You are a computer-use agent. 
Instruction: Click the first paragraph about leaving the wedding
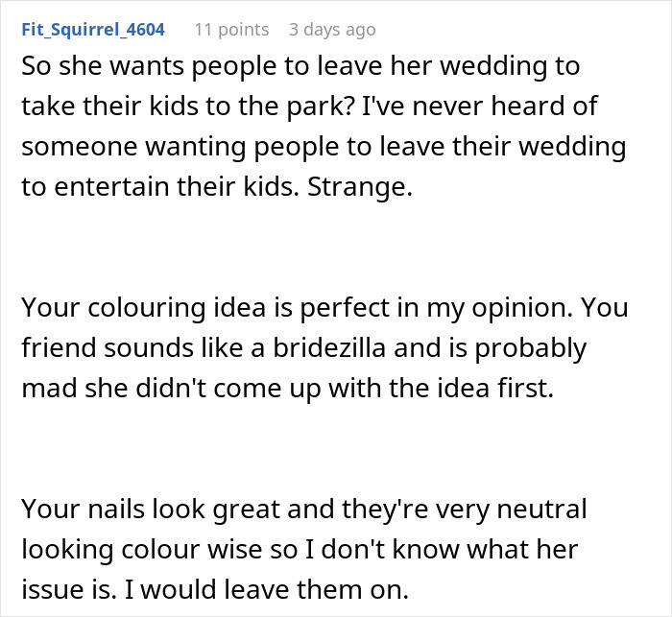click(x=323, y=126)
